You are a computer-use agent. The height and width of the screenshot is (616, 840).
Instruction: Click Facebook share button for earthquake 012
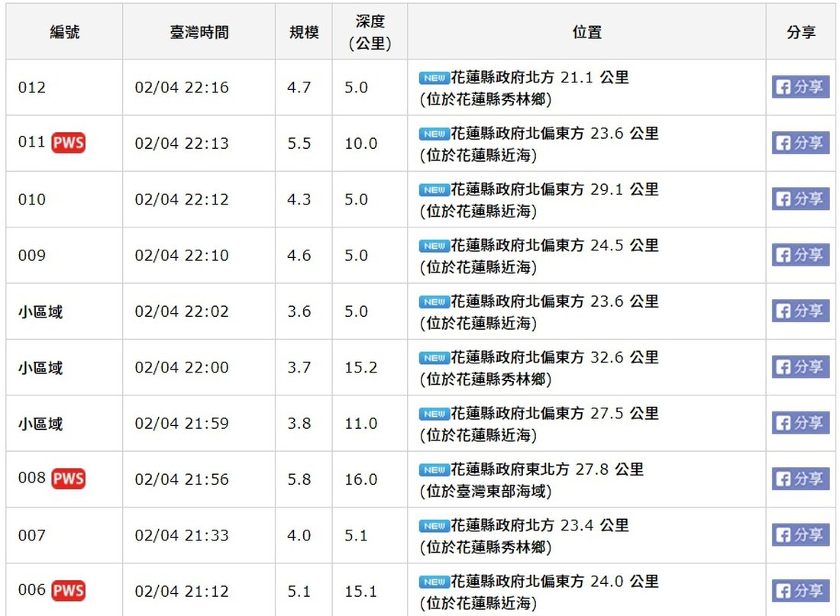(800, 87)
